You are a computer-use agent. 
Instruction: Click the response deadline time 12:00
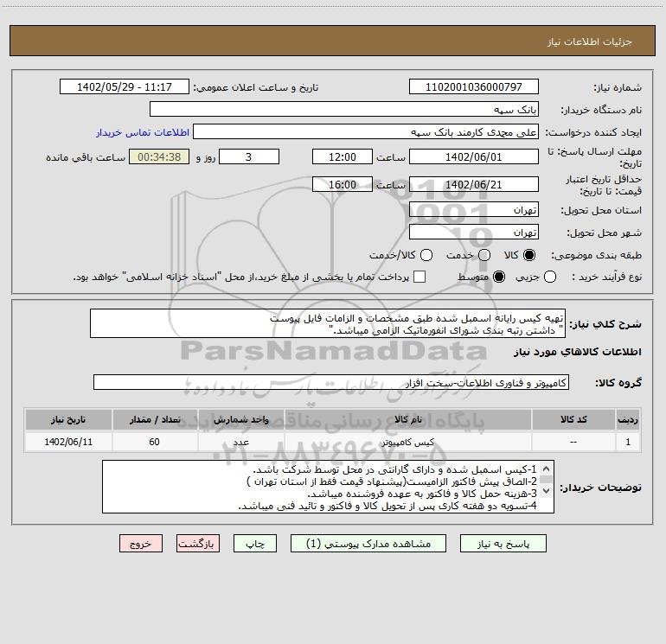(343, 156)
